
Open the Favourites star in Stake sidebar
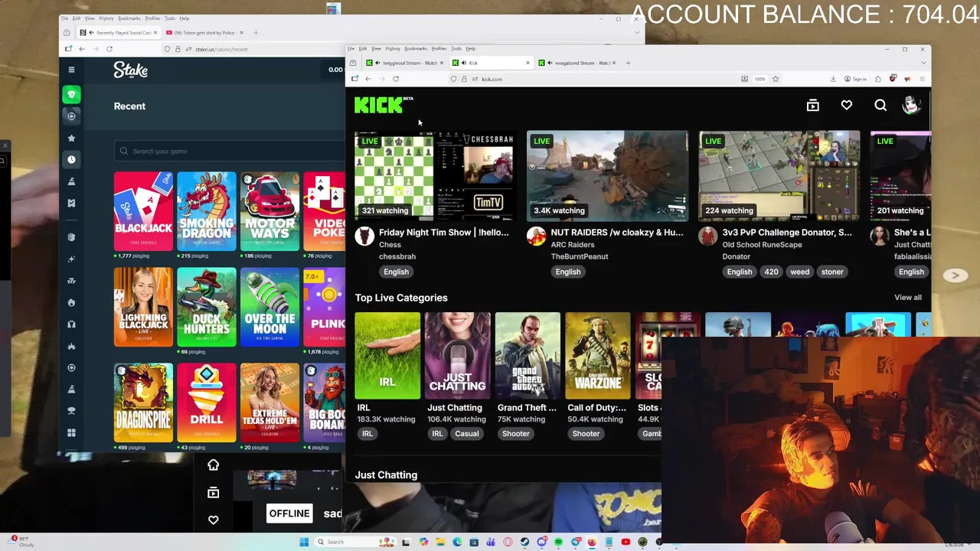pos(71,138)
